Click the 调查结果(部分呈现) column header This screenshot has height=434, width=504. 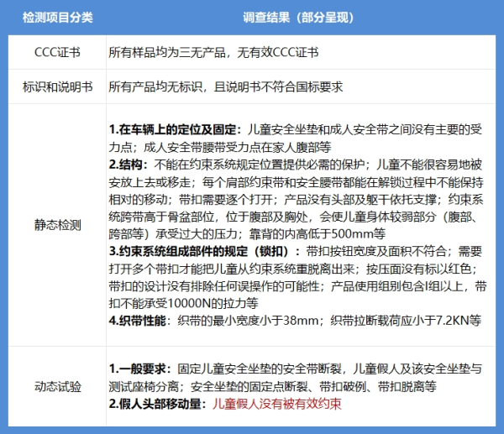tap(298, 18)
